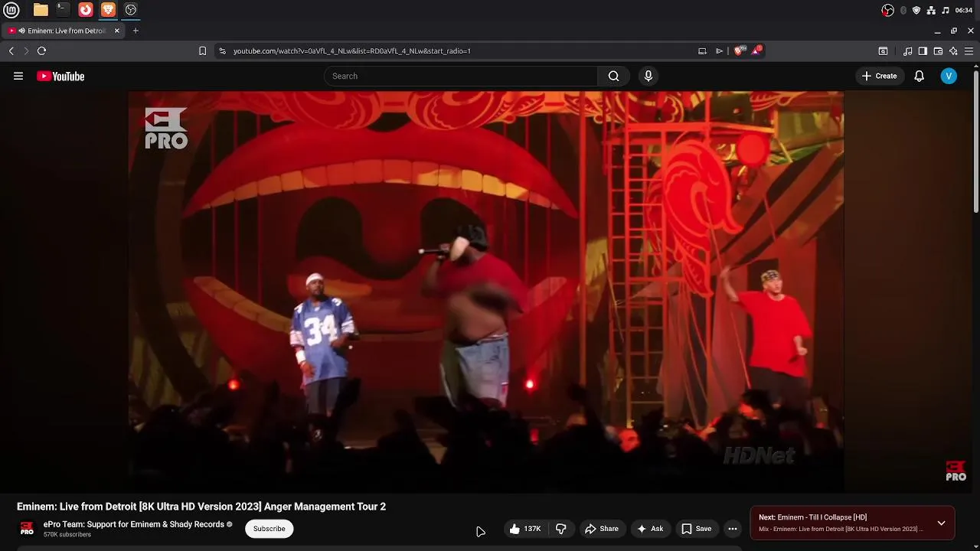
Task: Click Next: Eminem - Till I Collapse title
Action: tap(813, 517)
